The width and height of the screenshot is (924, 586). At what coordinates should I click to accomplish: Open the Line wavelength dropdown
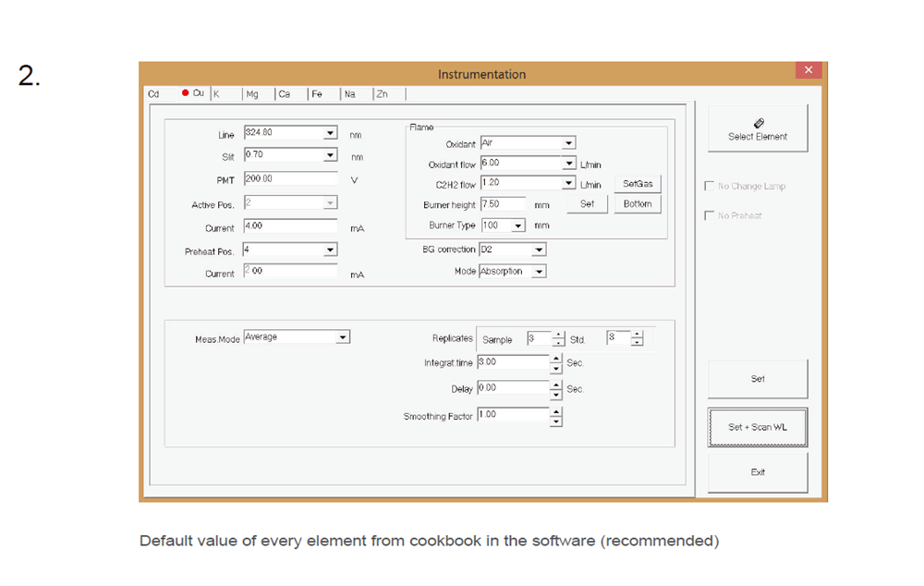coord(330,133)
